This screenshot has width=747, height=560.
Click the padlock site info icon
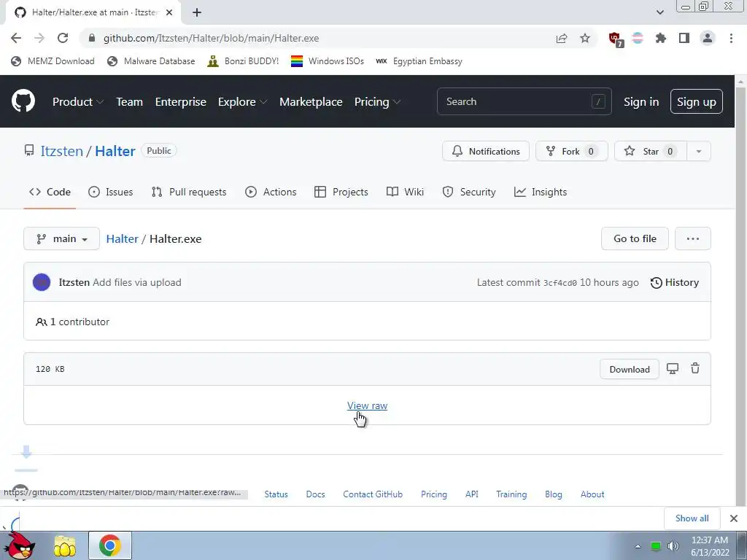92,38
